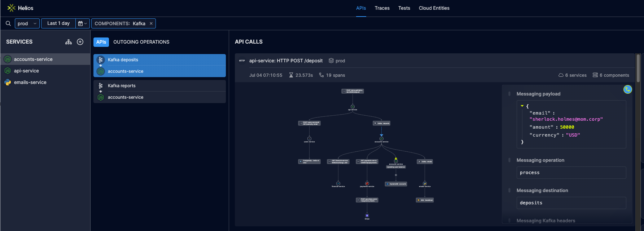Screen dimensions: 644x231
Task: Select the emails-service node in the graph
Action: [x=425, y=183]
